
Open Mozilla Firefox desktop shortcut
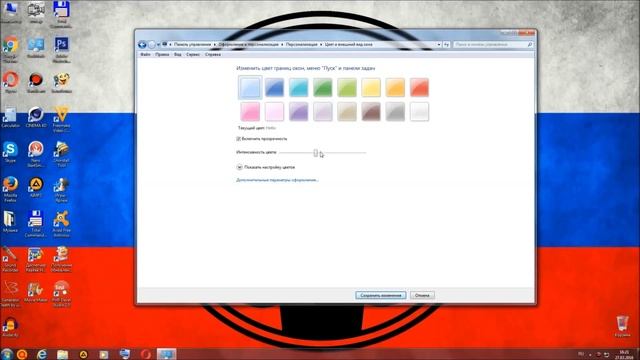pos(10,189)
